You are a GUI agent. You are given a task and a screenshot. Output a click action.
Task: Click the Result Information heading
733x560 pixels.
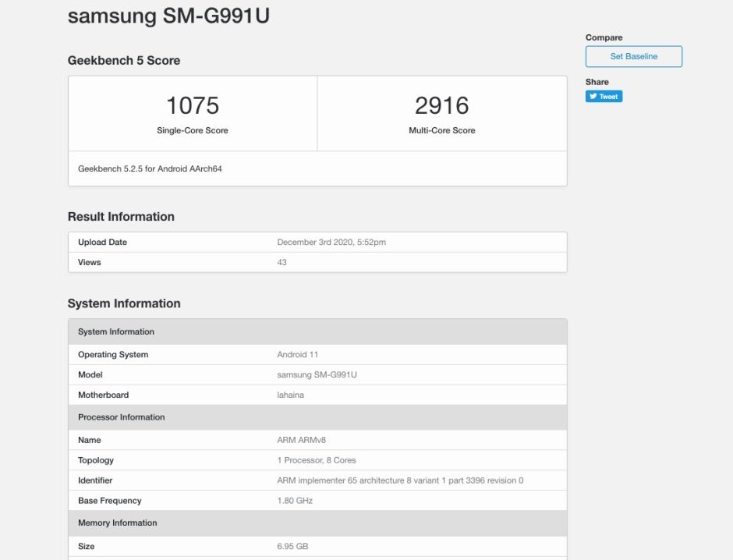coord(121,216)
